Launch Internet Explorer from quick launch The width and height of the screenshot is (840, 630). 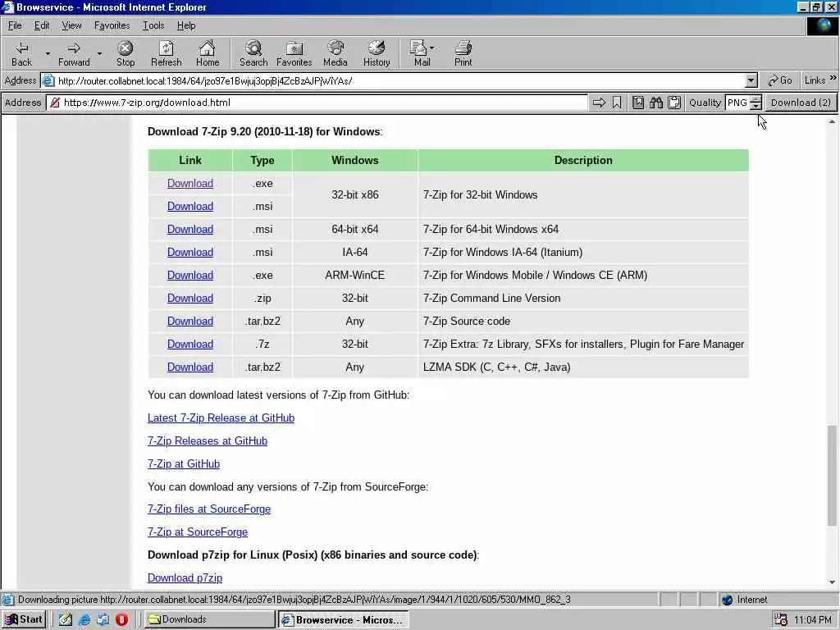point(84,619)
